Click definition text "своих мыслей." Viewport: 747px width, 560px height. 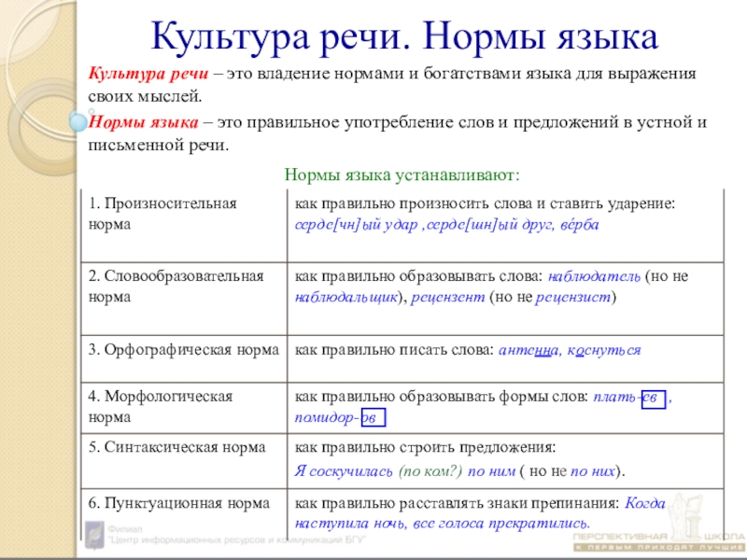pyautogui.click(x=145, y=97)
